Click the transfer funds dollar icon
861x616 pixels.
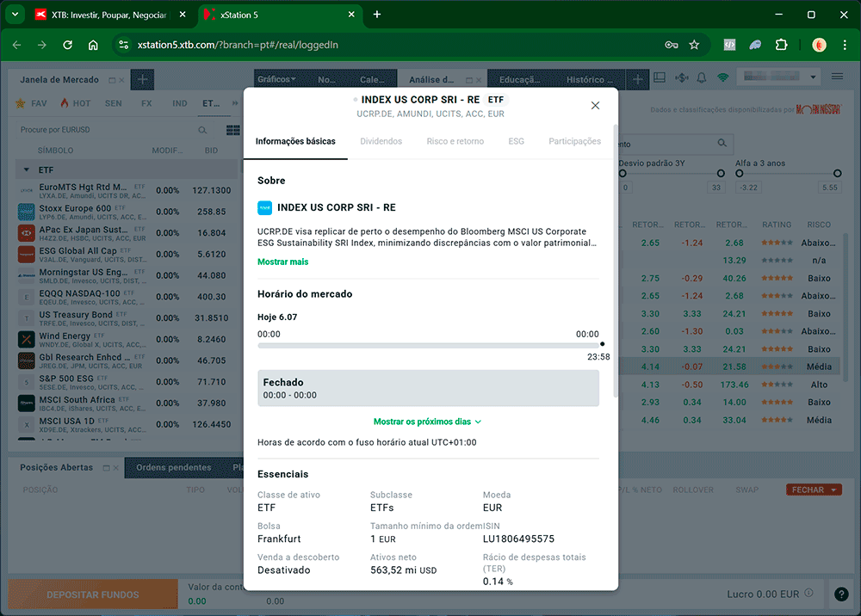[x=681, y=77]
